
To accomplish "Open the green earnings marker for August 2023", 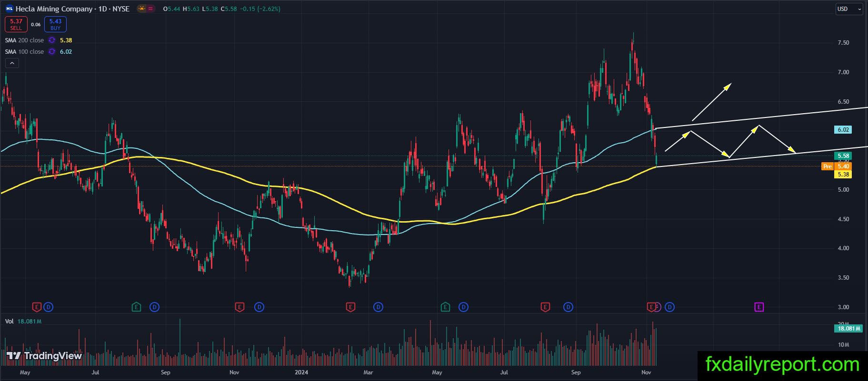I will click(x=136, y=307).
